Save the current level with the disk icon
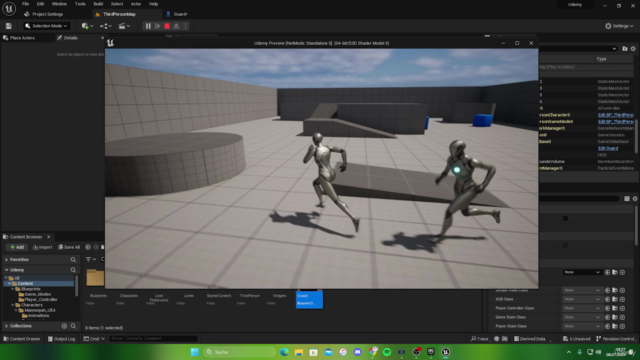This screenshot has height=360, width=640. pyautogui.click(x=9, y=26)
